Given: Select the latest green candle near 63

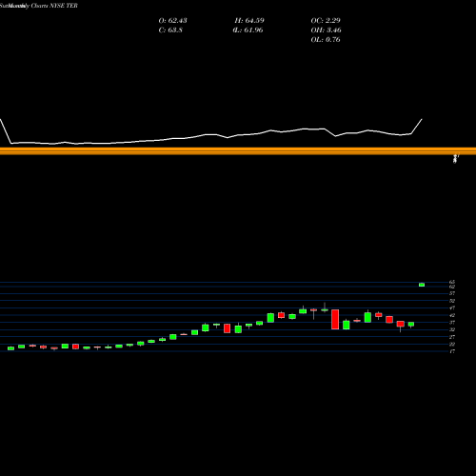Looking at the screenshot, I should coord(422,285).
